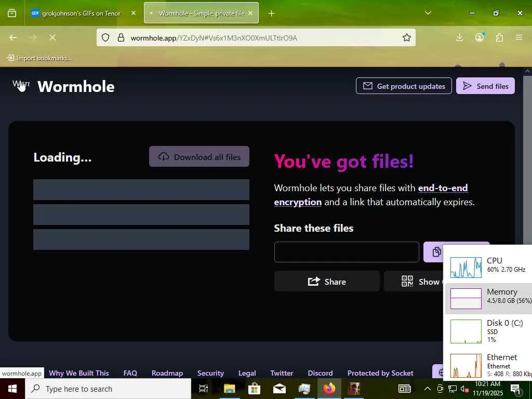Open the photo app taskbar icon
532x399 pixels.
[354, 389]
